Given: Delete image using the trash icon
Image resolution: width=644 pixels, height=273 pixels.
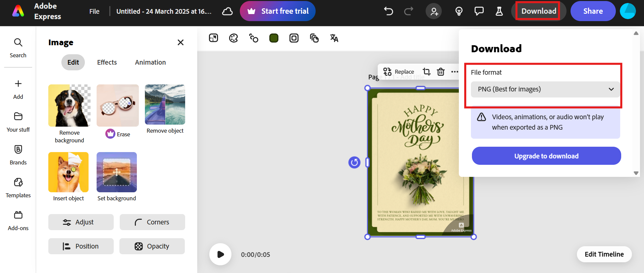Looking at the screenshot, I should click(x=441, y=72).
